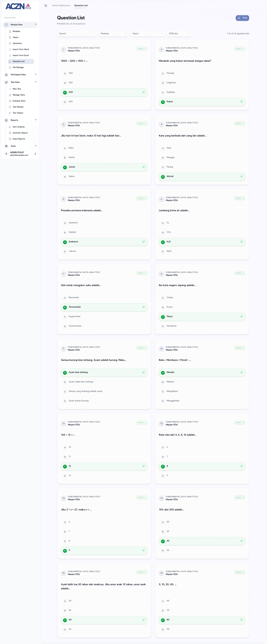267x644 pixels.
Task: Open the Evaluate Tests page
Action: pos(19,101)
